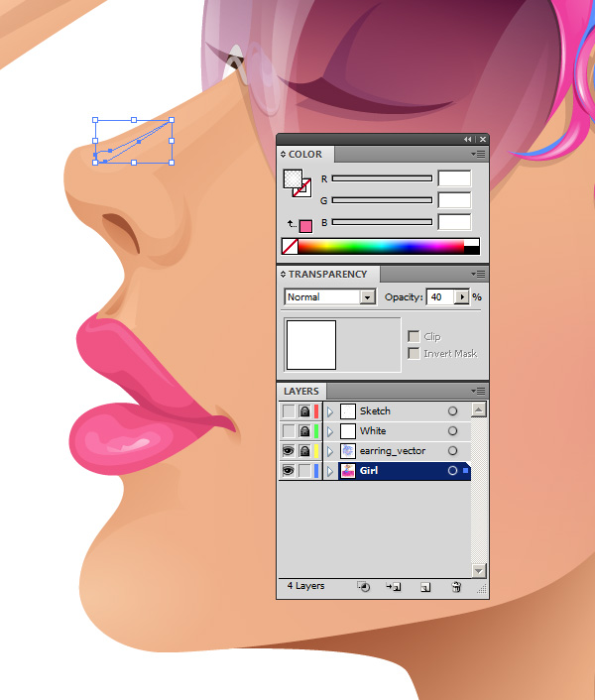This screenshot has width=595, height=700.
Task: Select the earring_vector layer name
Action: pyautogui.click(x=392, y=451)
